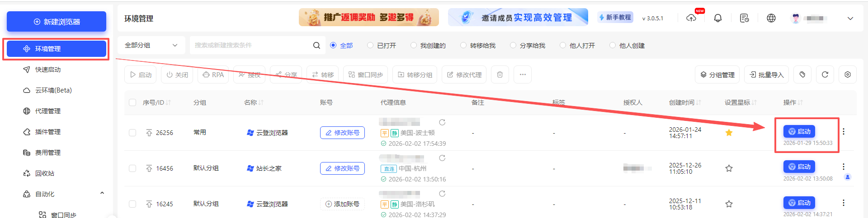Open 插件管理 in the sidebar

click(x=48, y=132)
